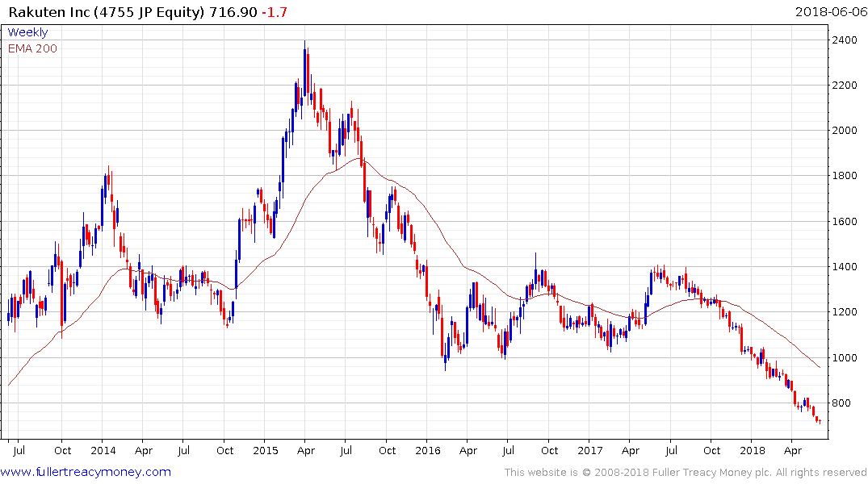This screenshot has width=868, height=484.
Task: Open the www.fullertreacymoney.com link
Action: 86,472
